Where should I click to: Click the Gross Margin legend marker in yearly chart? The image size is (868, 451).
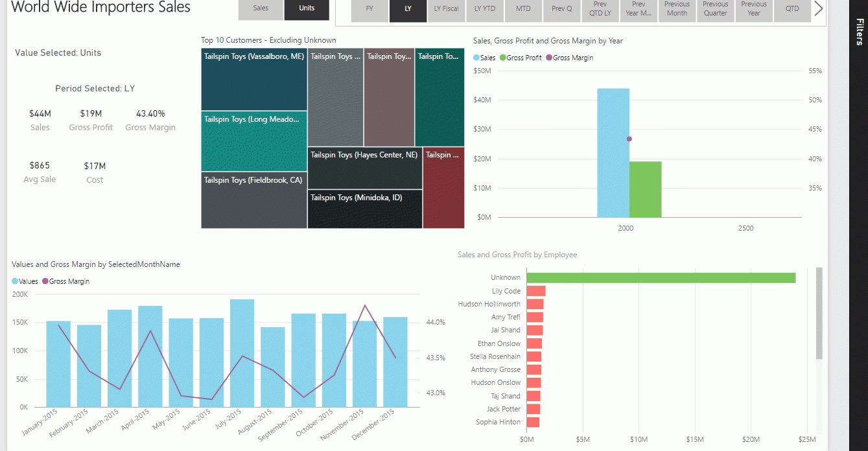click(x=549, y=58)
